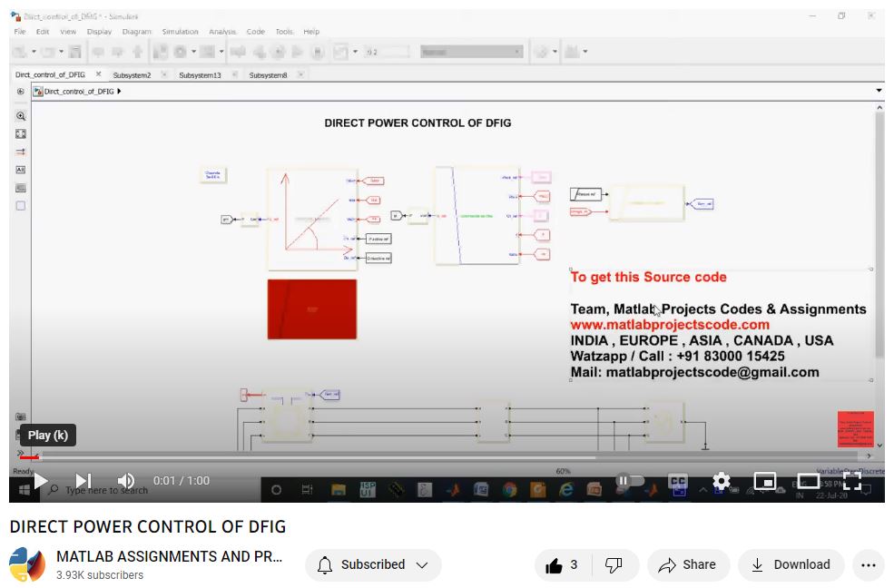Expand the Dirct_control_of_DFIG breadcrumb arrow
The image size is (894, 588).
pos(119,91)
